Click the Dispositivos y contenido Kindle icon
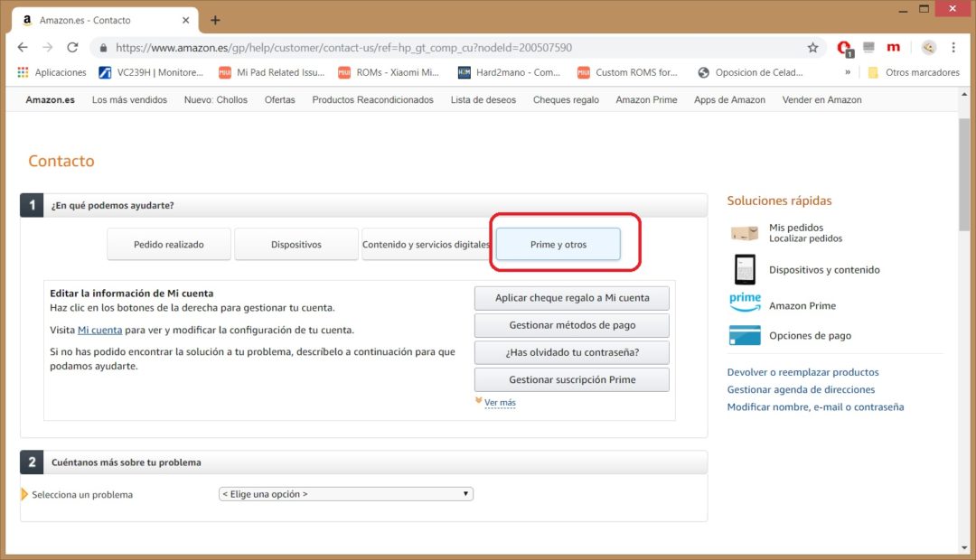 [744, 269]
